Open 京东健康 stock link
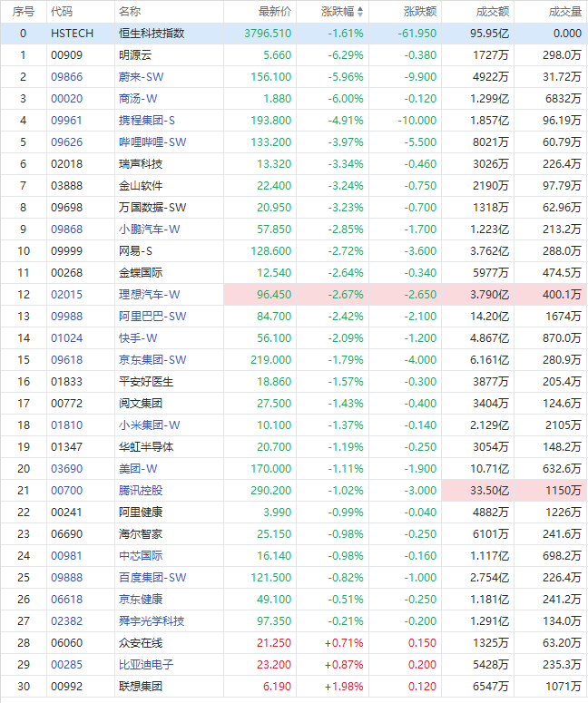Screen dimensions: 588x703 pos(141,599)
